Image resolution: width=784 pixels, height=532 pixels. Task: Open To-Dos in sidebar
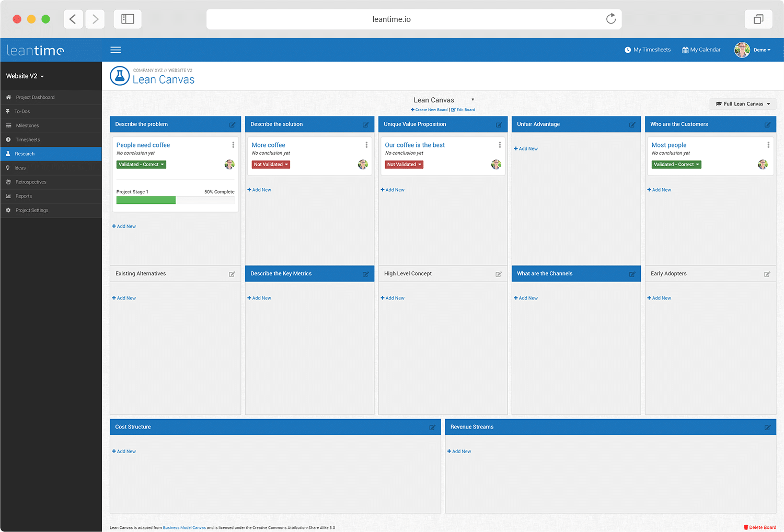[x=51, y=111]
